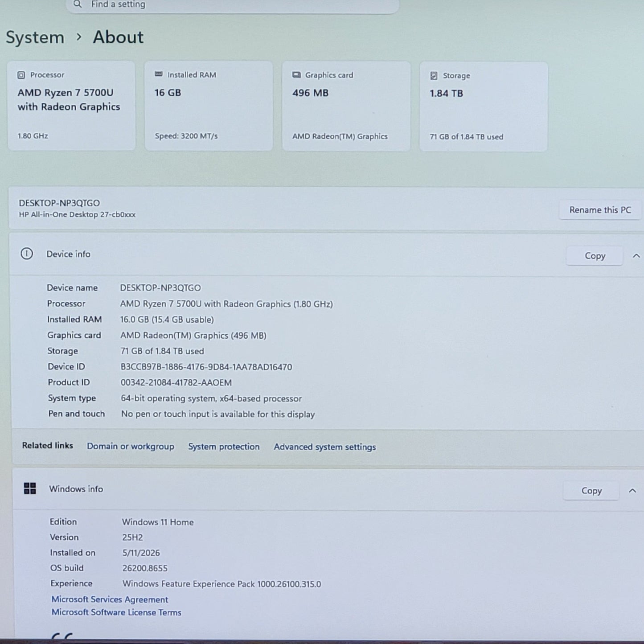Click the OS build value 26200.8655

145,568
